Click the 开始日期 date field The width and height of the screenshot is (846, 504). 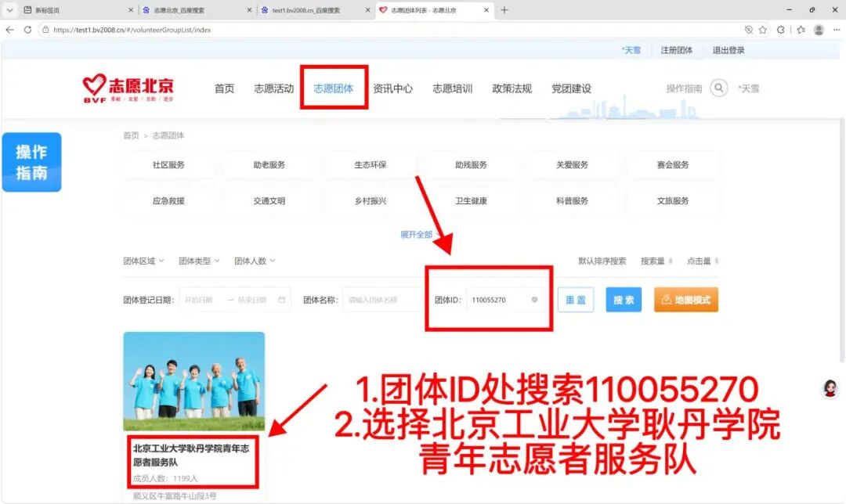point(200,300)
